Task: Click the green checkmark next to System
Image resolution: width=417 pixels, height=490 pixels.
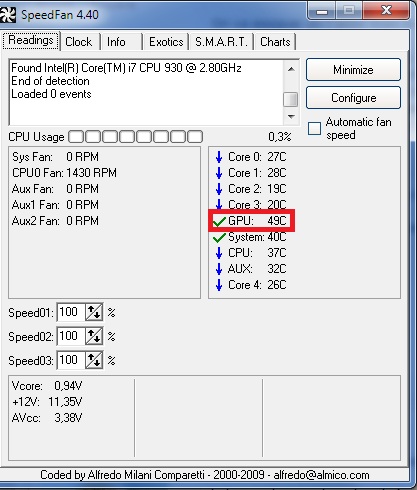Action: pyautogui.click(x=219, y=237)
